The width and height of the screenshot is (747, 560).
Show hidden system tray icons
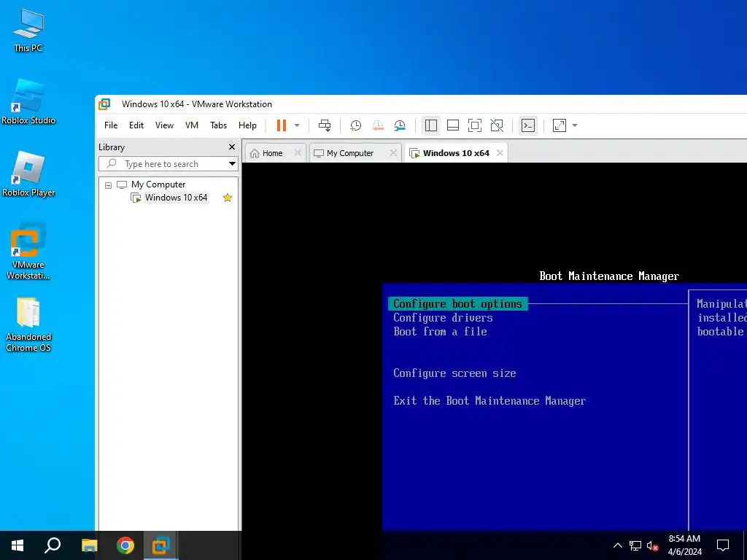coord(617,545)
